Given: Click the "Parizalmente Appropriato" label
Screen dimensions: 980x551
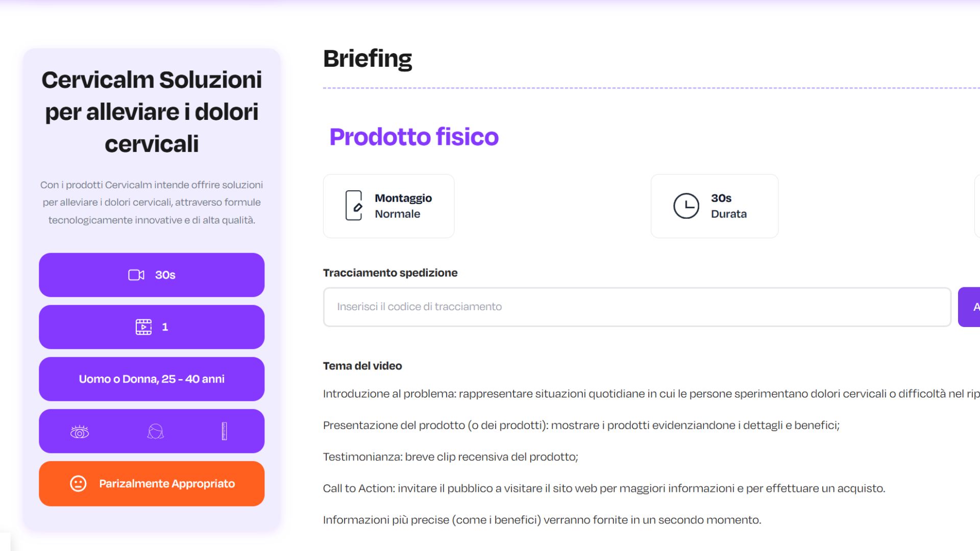Looking at the screenshot, I should click(x=167, y=484).
